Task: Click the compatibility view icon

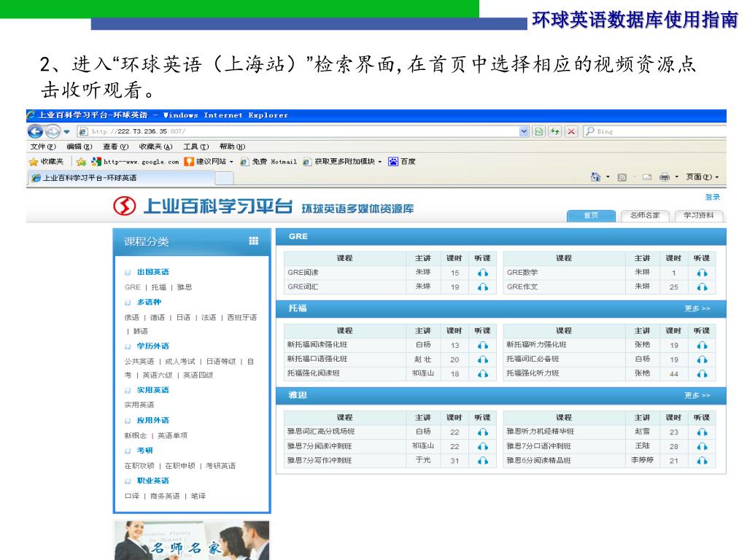Action: (539, 131)
